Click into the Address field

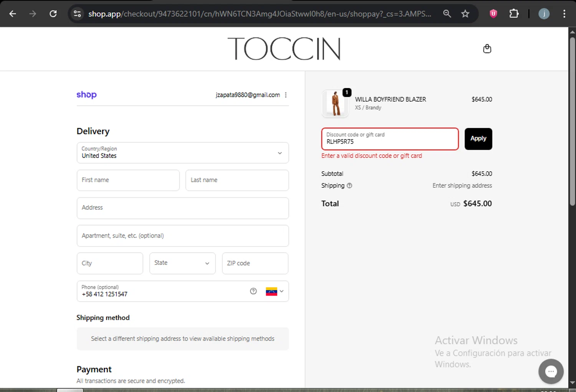click(x=183, y=208)
